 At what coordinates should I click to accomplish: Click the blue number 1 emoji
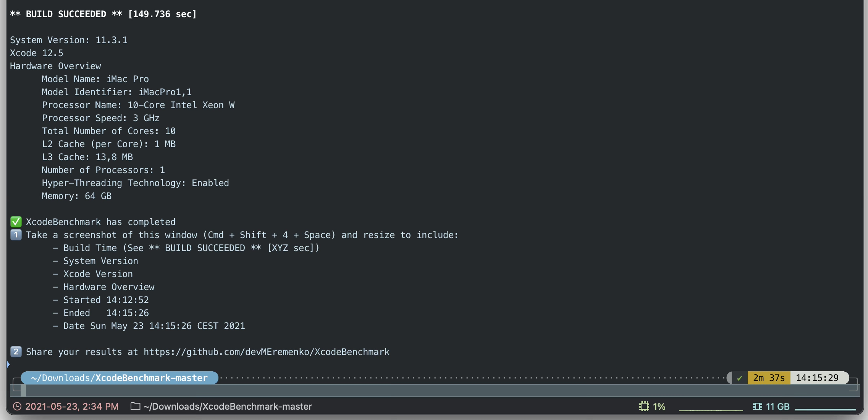(16, 235)
